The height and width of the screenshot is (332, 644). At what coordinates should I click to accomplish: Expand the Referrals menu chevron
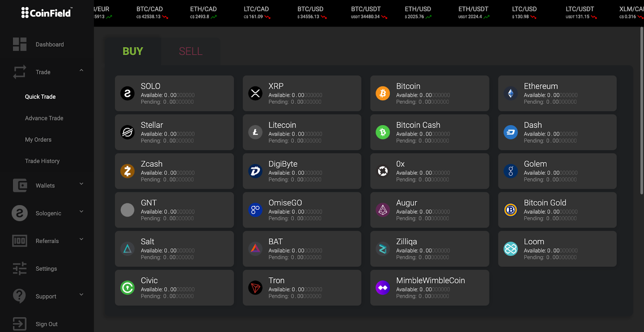click(81, 239)
